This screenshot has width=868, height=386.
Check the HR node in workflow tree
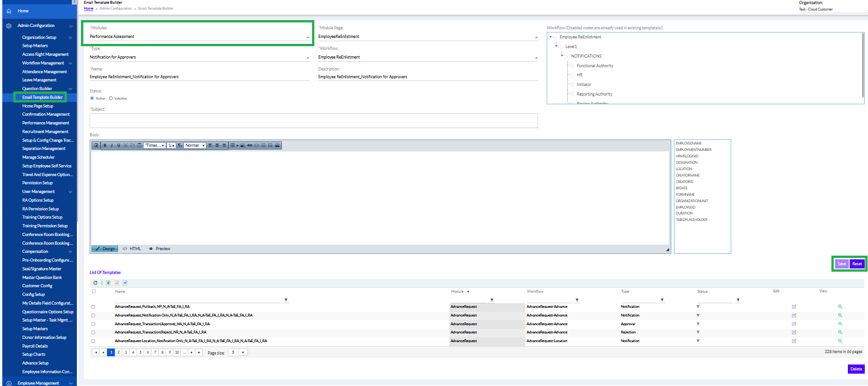(x=571, y=75)
